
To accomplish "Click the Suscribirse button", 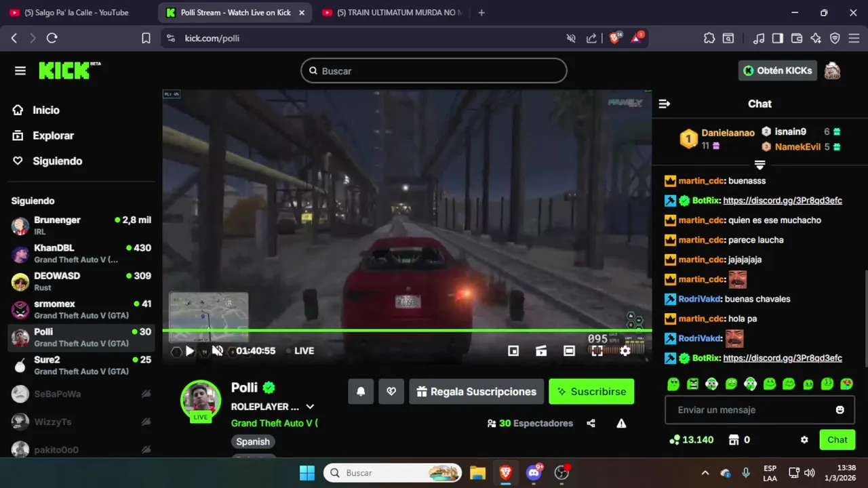I will pyautogui.click(x=591, y=391).
